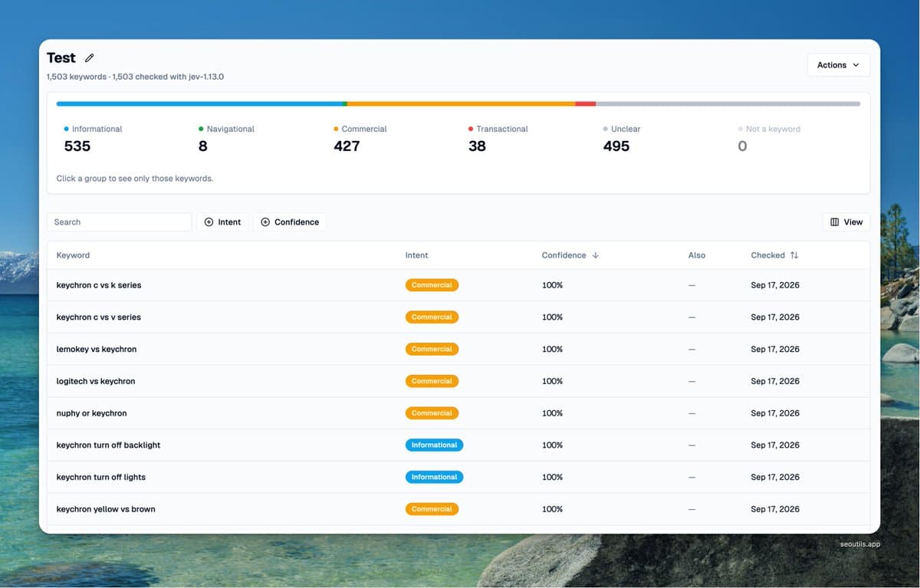Click the Test list title
920x588 pixels.
61,58
